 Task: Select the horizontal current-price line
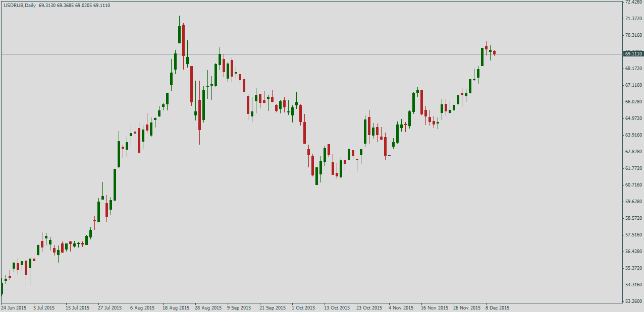pyautogui.click(x=312, y=54)
